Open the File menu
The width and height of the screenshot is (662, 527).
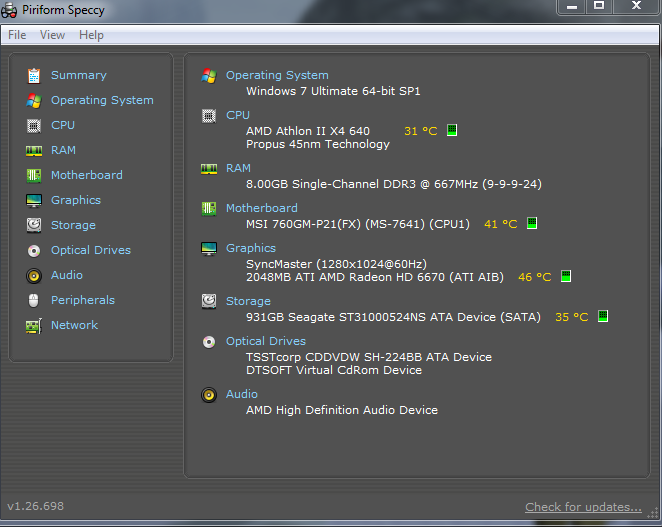pyautogui.click(x=17, y=35)
